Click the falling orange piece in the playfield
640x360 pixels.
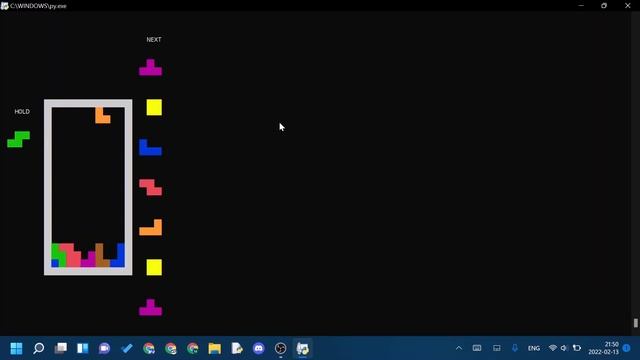(x=102, y=115)
